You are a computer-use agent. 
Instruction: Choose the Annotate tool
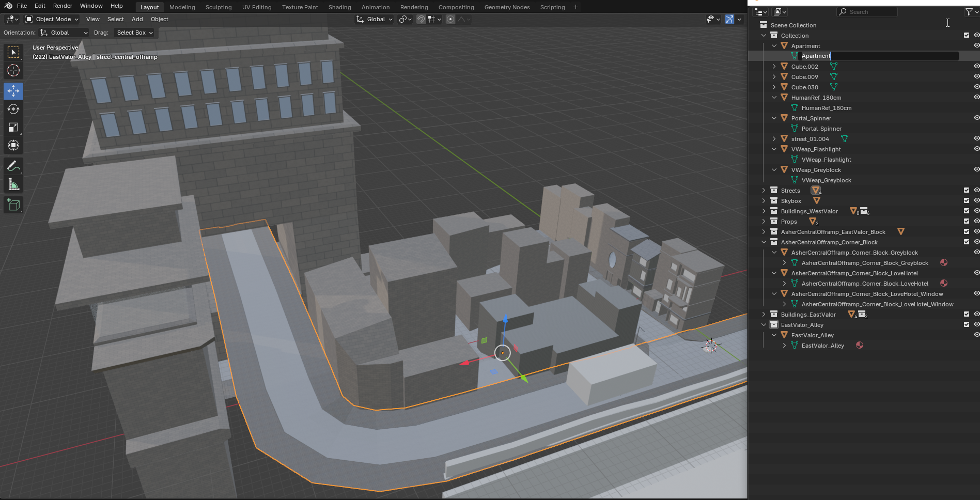13,166
